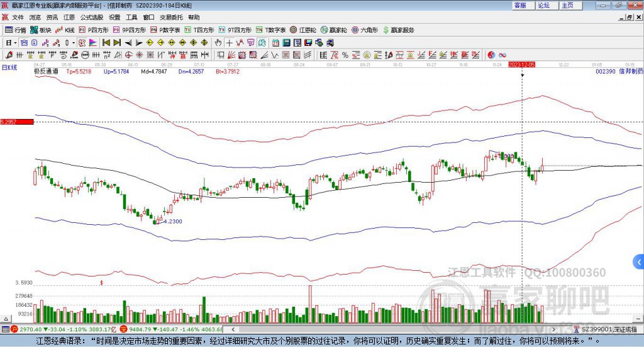
Task: Select the red pencil drawing tool
Action: (9, 55)
